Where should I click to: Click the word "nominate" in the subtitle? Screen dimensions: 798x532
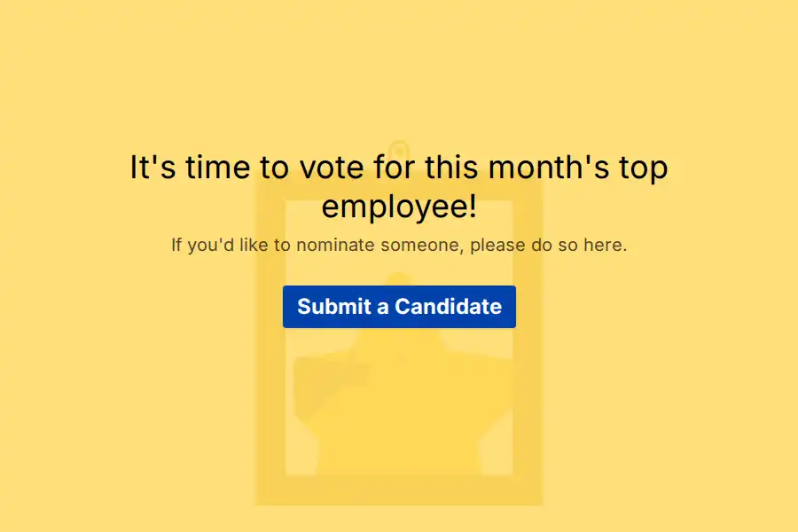(x=335, y=245)
